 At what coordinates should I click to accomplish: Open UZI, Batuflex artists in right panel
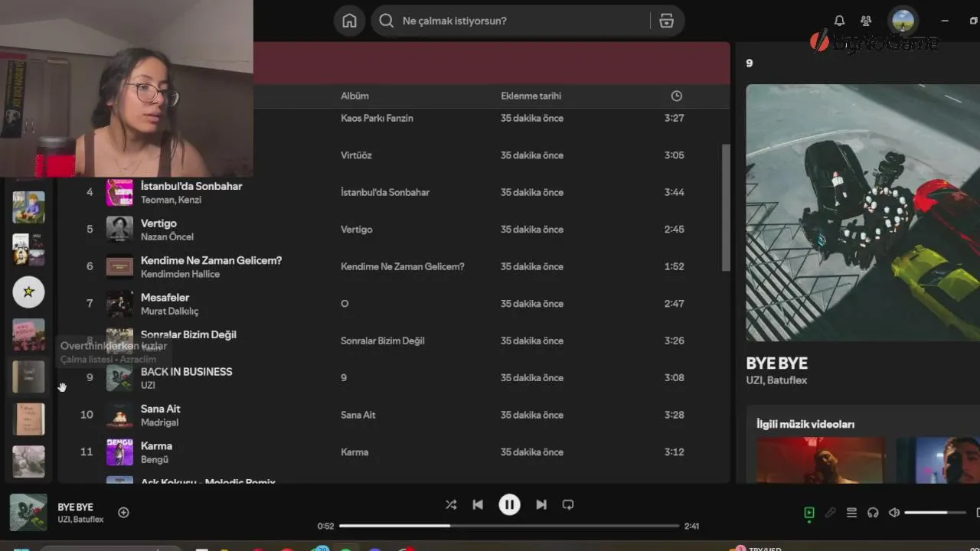pos(776,380)
